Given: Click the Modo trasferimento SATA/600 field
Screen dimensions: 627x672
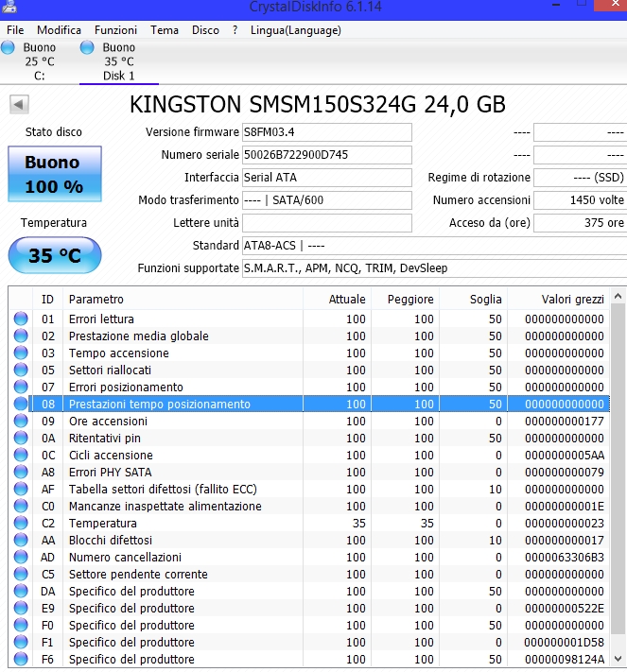Looking at the screenshot, I should click(327, 200).
